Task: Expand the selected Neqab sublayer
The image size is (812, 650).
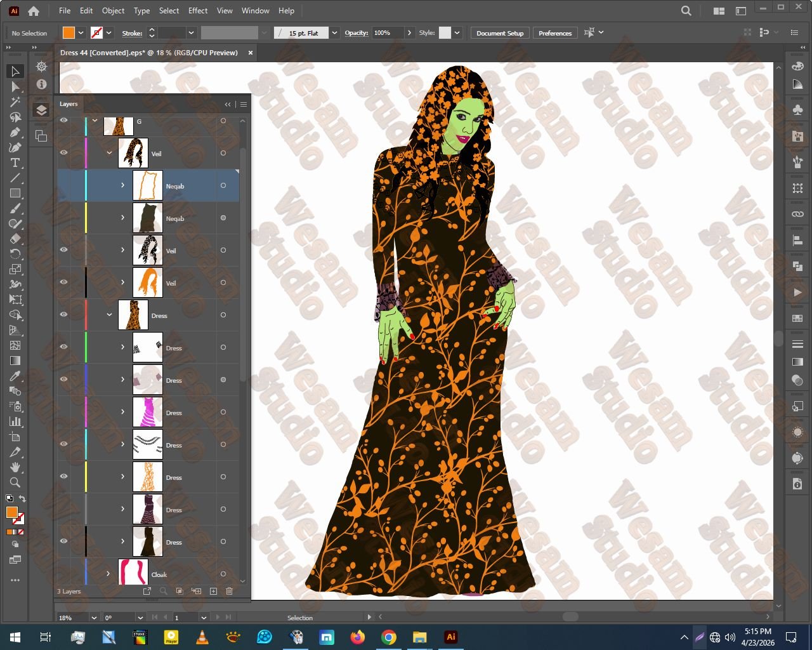Action: (122, 185)
